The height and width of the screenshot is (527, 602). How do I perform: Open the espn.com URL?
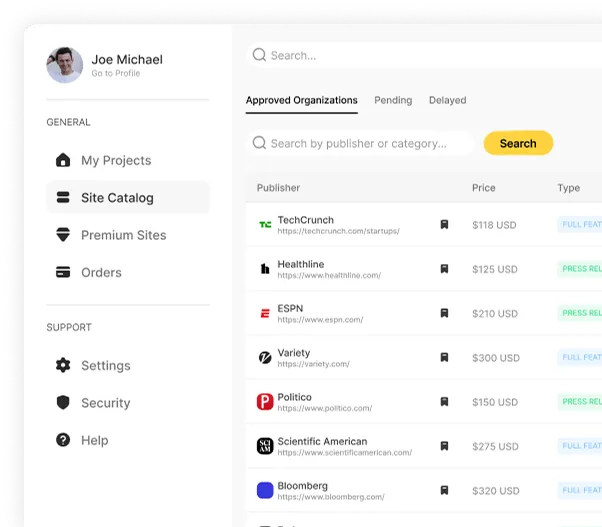click(x=320, y=320)
